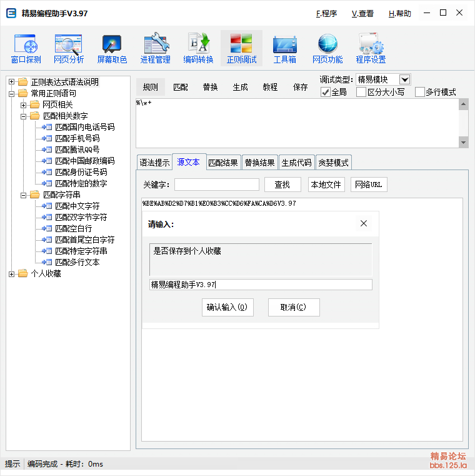This screenshot has height=476, width=475.
Task: Open the 编码转换 encoding converter
Action: [198, 49]
